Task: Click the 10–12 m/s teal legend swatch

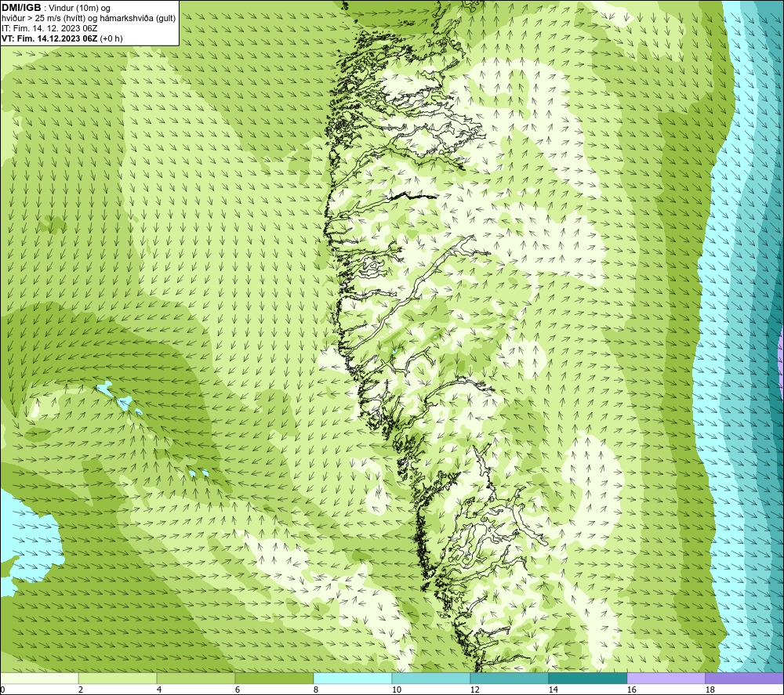Action: click(x=431, y=678)
